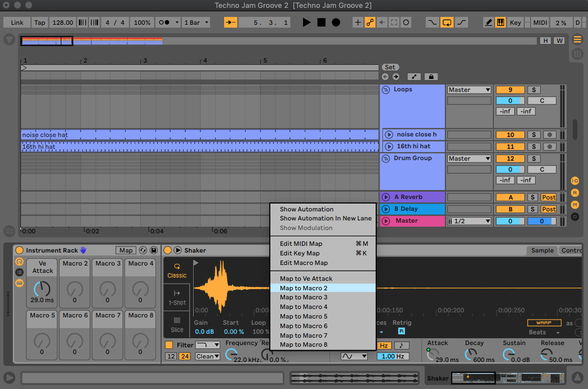
Task: Open the Clean filter circuit dropdown
Action: tap(207, 356)
